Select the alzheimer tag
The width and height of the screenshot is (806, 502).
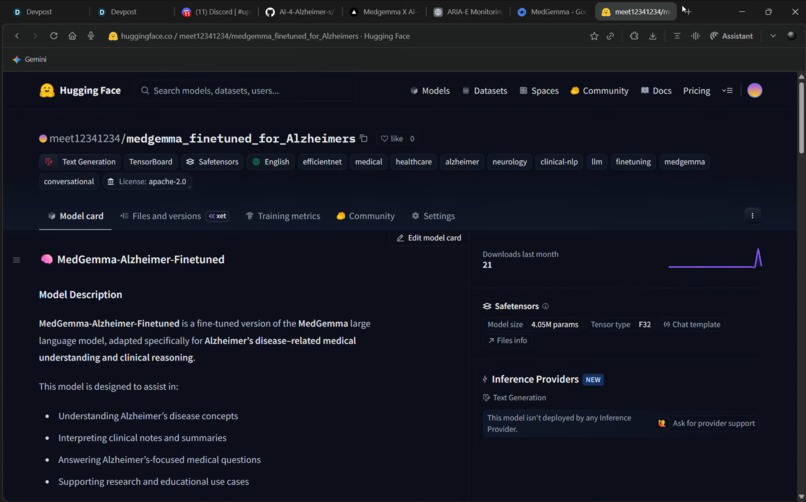(462, 161)
